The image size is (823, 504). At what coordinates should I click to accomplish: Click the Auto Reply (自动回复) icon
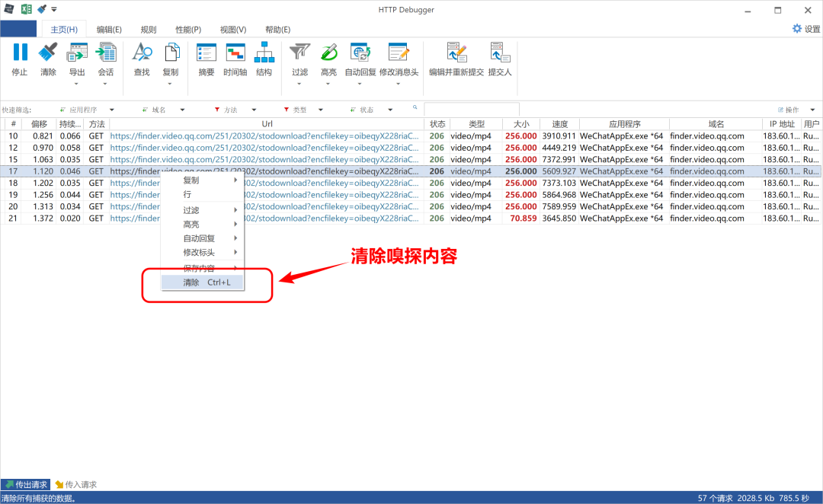pos(360,53)
